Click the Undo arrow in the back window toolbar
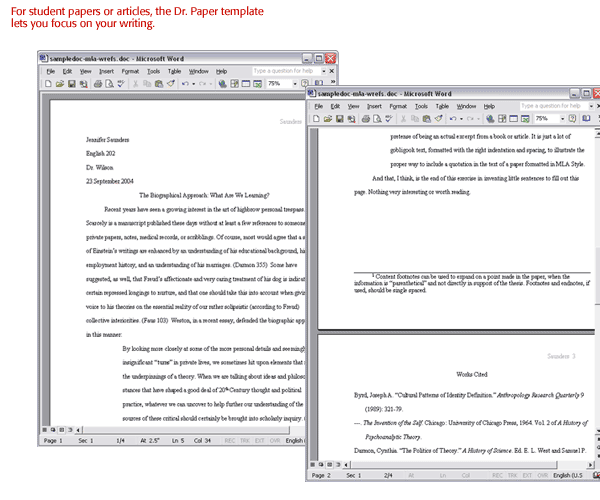 click(x=185, y=85)
